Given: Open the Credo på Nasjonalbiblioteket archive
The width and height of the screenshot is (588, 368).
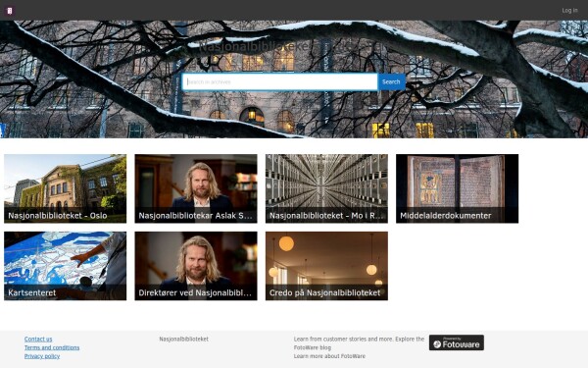Looking at the screenshot, I should tap(326, 266).
